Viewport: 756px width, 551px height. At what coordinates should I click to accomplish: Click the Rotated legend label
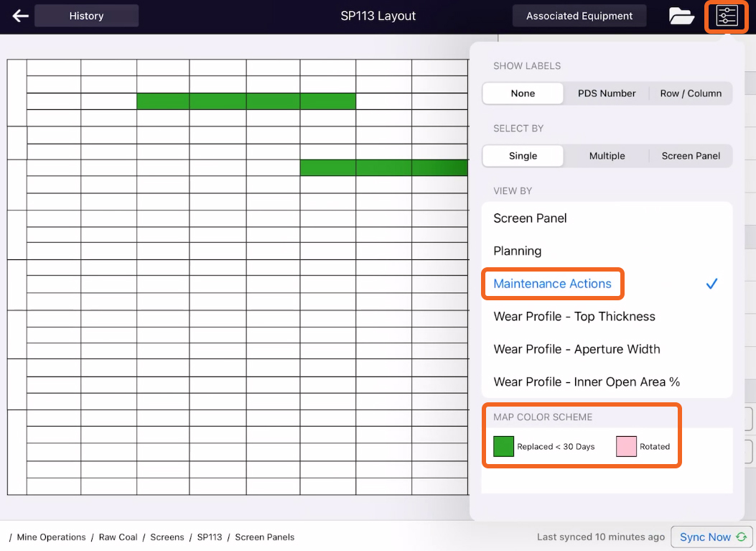point(654,447)
